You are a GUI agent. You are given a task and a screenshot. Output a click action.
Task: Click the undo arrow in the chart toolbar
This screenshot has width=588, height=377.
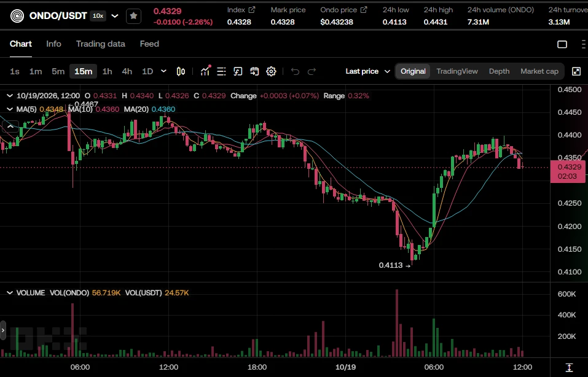[295, 71]
